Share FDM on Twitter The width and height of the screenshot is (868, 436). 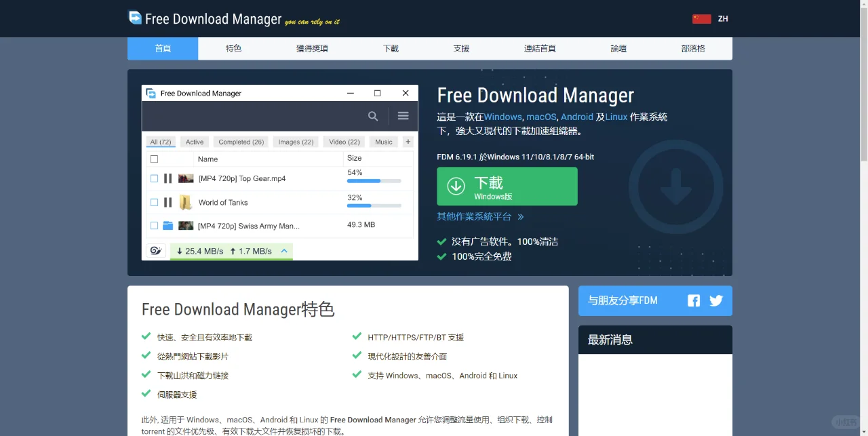(x=716, y=300)
